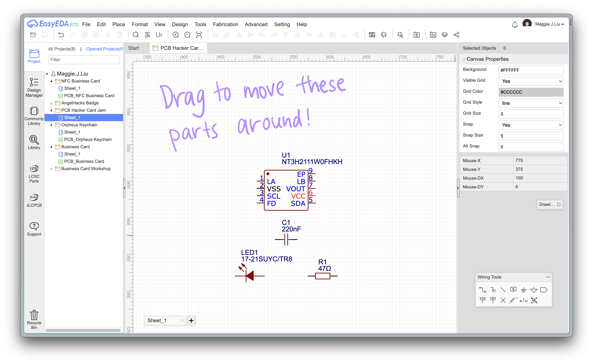Screen dimensions: 593x364
Task: Open the Visible Grid dropdown
Action: click(x=531, y=81)
